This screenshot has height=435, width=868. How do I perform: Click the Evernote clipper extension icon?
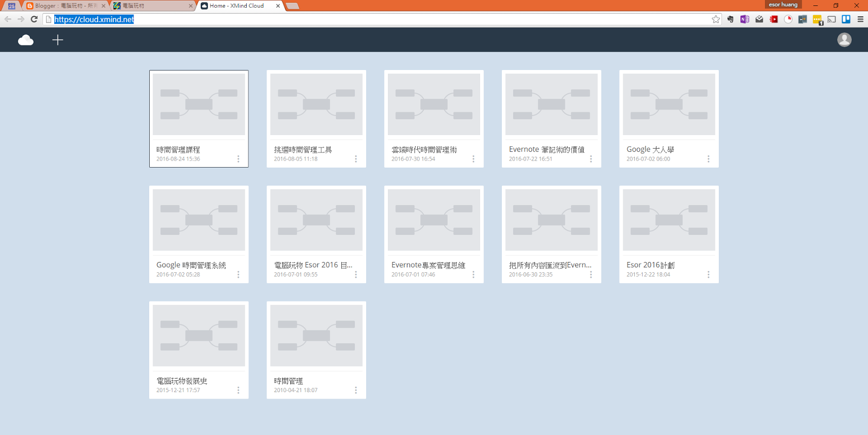(730, 19)
